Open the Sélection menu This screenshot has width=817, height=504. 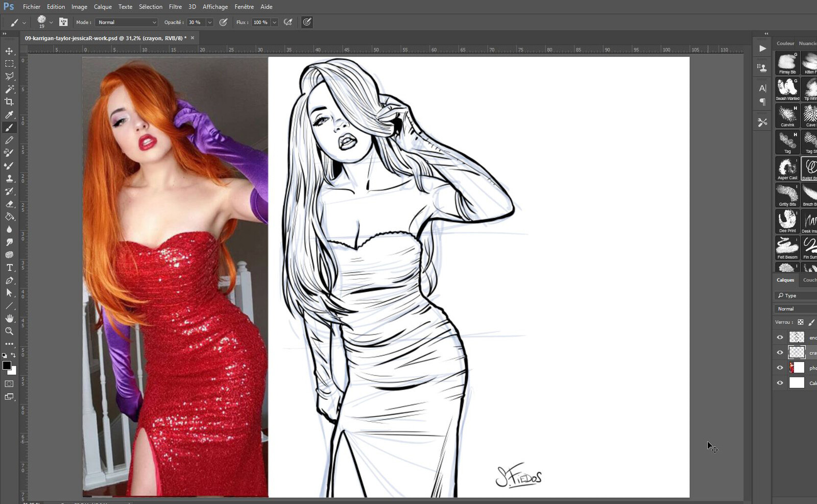[x=151, y=7]
